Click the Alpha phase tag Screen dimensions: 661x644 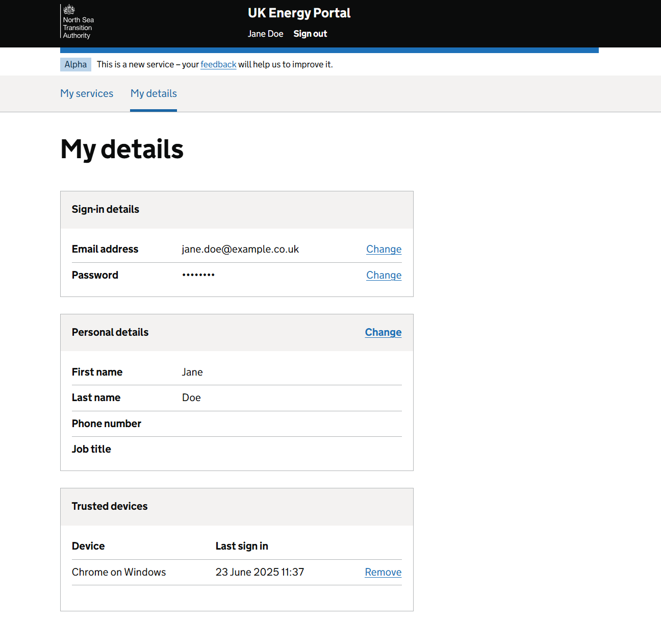pyautogui.click(x=75, y=64)
